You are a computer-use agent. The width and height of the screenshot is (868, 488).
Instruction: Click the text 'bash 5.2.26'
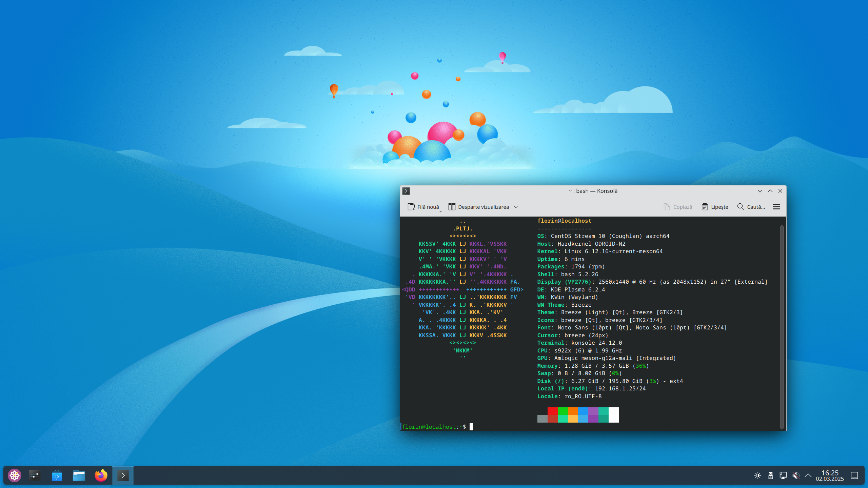[x=579, y=274]
